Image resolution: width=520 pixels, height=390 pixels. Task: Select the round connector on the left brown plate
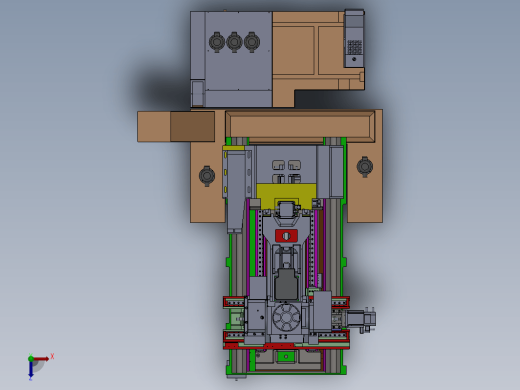[x=207, y=176]
